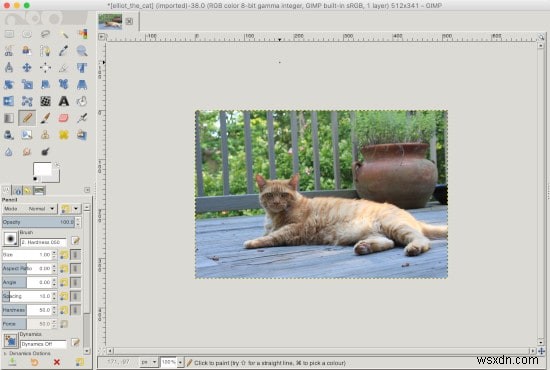Select the Scale tool
550x370 pixels.
pos(27,84)
